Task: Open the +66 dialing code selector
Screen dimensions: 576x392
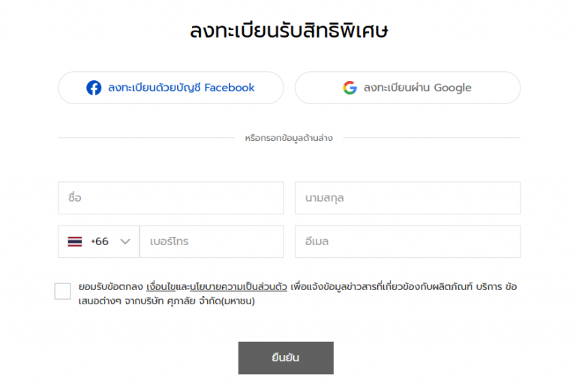Action: 99,241
